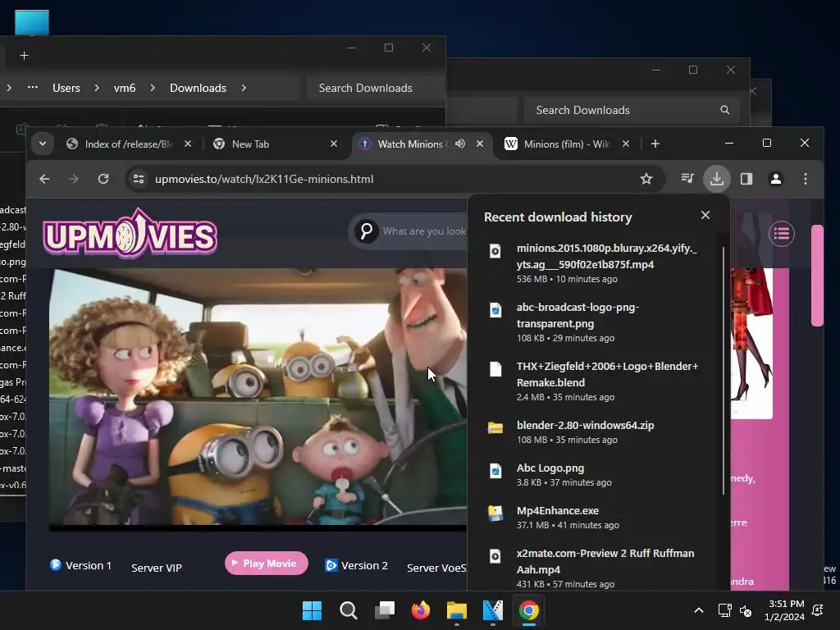This screenshot has width=840, height=630.
Task: Click download history panel scrollbar
Action: 724,371
